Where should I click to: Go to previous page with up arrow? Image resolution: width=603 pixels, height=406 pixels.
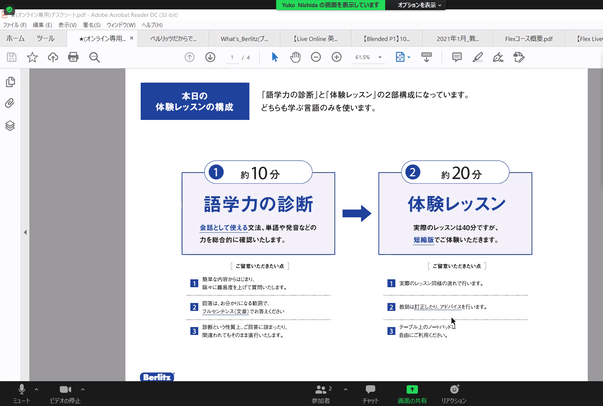pos(189,57)
